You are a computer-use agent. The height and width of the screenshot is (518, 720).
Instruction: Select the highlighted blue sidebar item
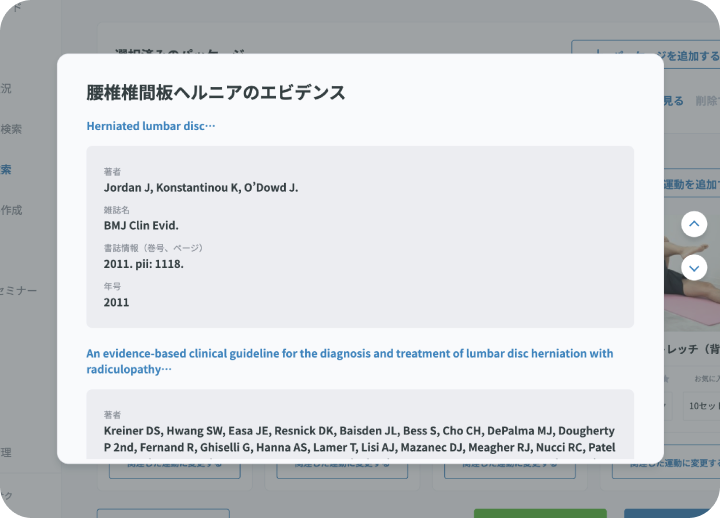(x=6, y=170)
